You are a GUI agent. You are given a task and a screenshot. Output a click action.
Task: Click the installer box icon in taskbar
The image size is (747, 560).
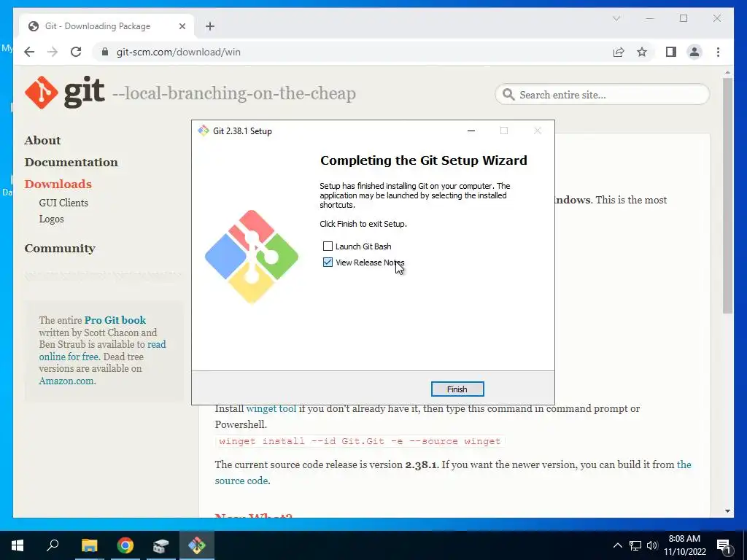(x=161, y=545)
